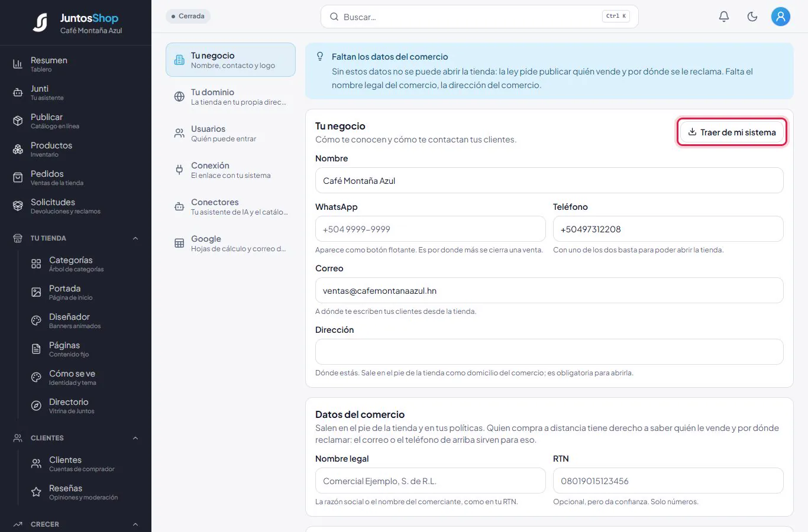The height and width of the screenshot is (532, 808).
Task: Focus the Buscar search box
Action: point(480,17)
